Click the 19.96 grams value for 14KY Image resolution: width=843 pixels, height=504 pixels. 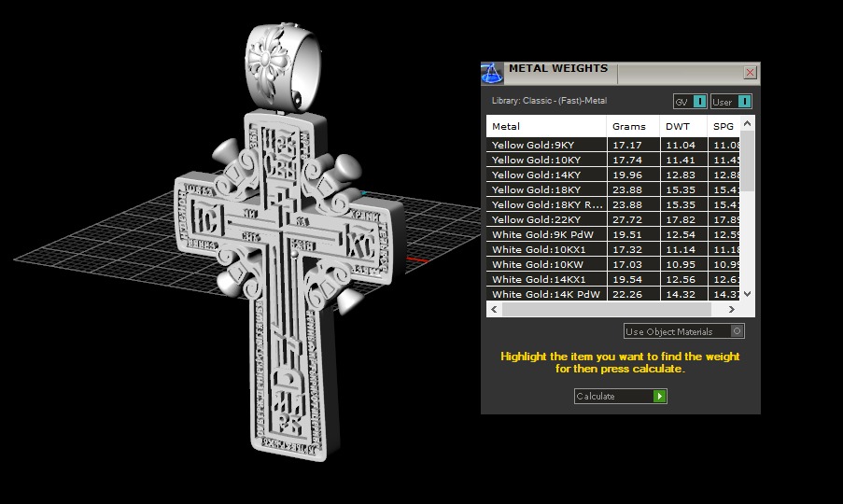(626, 175)
